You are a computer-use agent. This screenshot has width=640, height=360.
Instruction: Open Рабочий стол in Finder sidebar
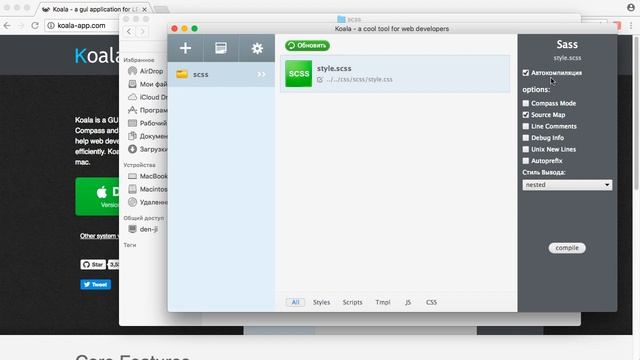coord(147,123)
